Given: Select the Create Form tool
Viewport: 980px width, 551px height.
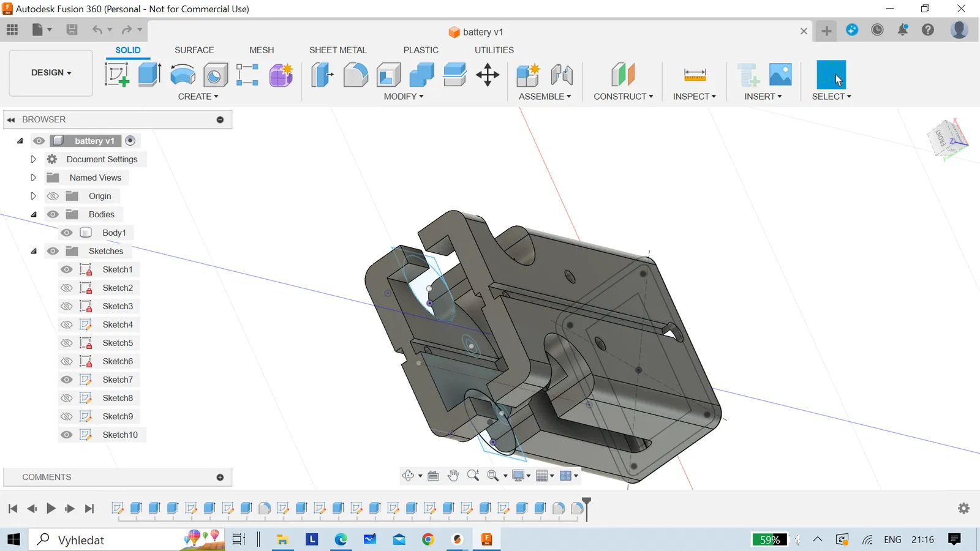Looking at the screenshot, I should pos(281,75).
